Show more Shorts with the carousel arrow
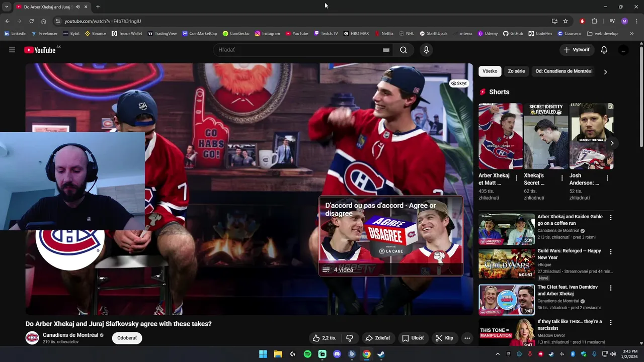The height and width of the screenshot is (362, 644). point(612,143)
